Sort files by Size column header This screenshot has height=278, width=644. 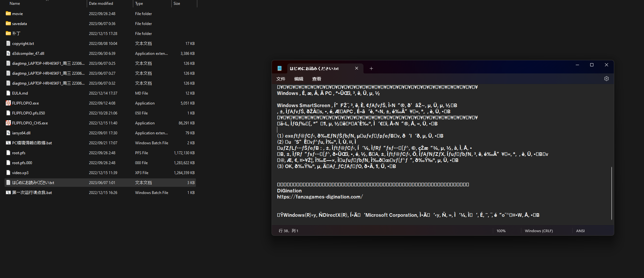coord(177,4)
